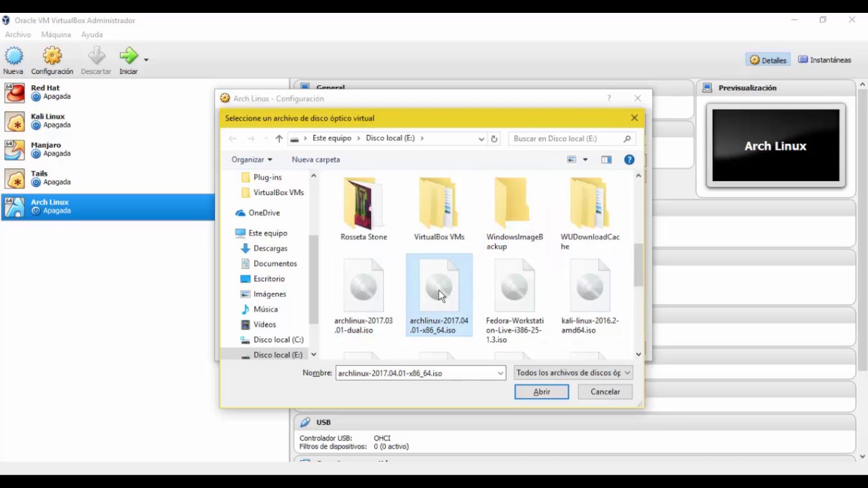The image size is (868, 488).
Task: Select WindowsImageBackup folder
Action: [515, 213]
